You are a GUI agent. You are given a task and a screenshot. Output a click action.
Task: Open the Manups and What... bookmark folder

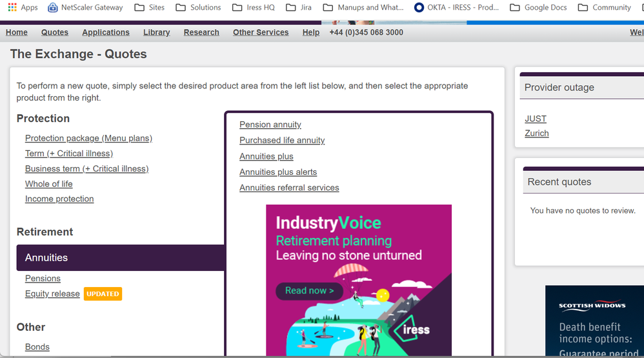click(x=363, y=7)
